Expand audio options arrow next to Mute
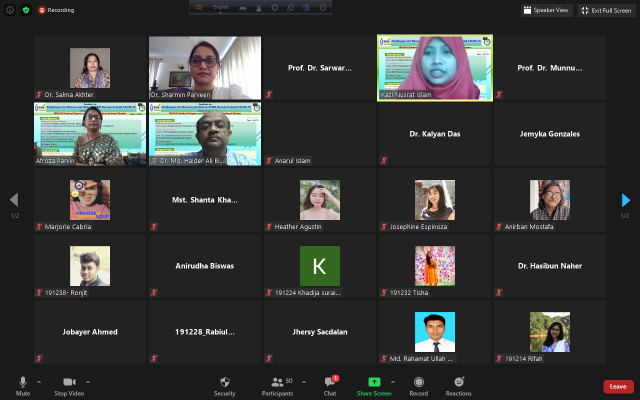The image size is (640, 400). [39, 381]
